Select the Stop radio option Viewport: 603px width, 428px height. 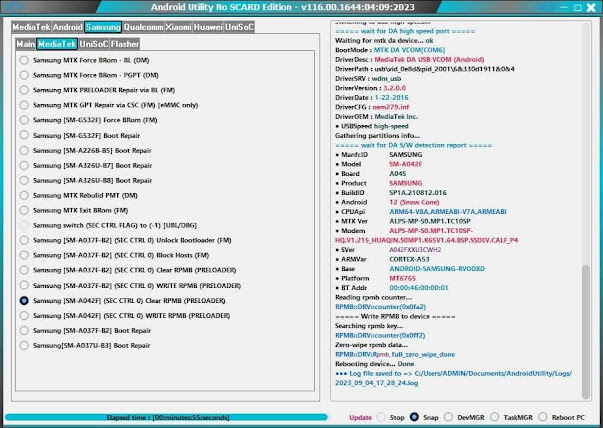(x=381, y=417)
